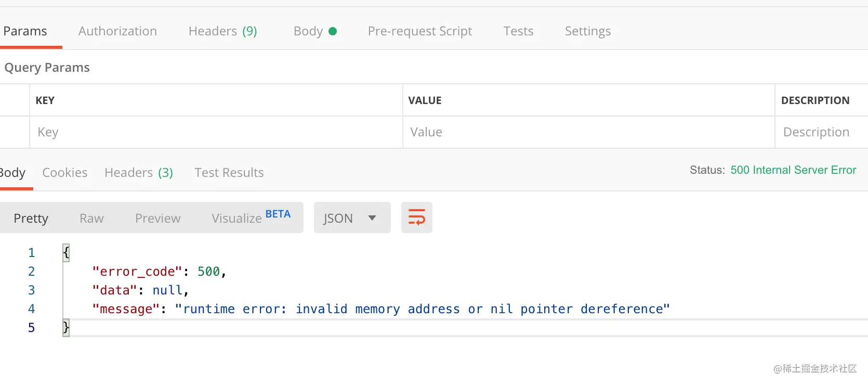
Task: Open the Settings tab
Action: pos(588,31)
